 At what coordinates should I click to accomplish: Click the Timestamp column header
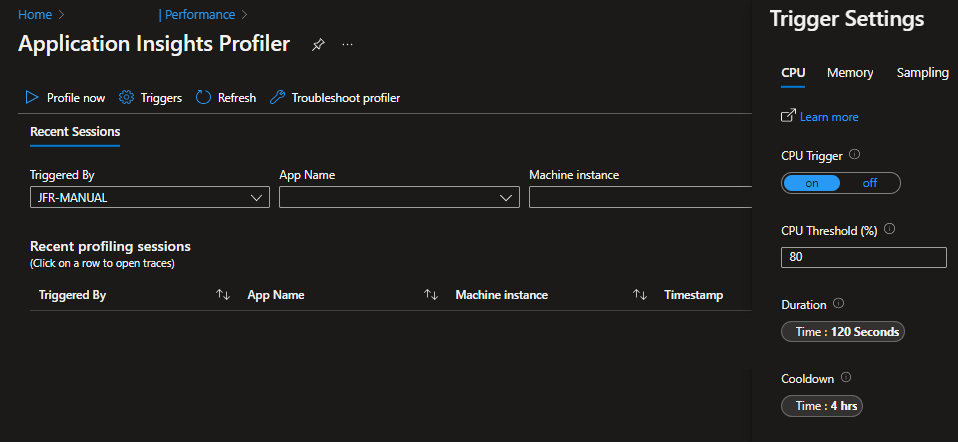click(693, 295)
